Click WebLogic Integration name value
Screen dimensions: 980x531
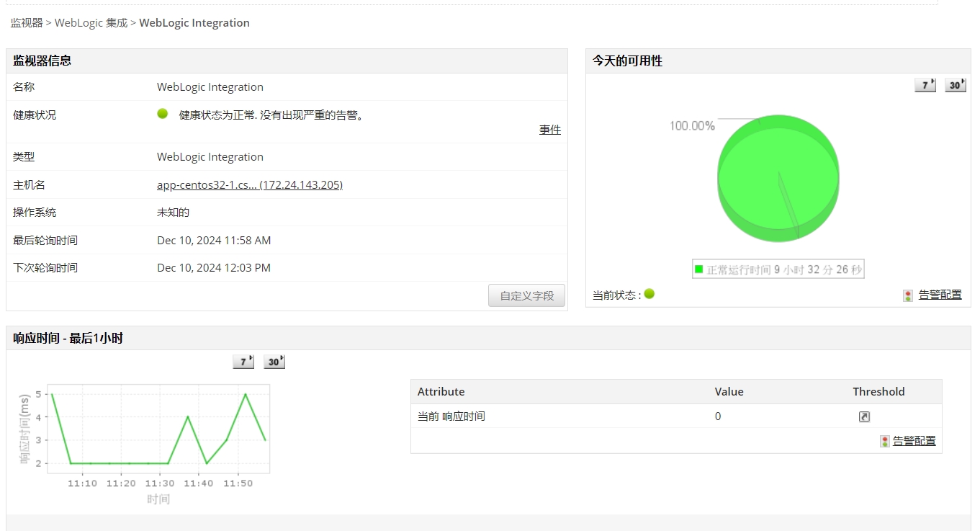pos(210,87)
